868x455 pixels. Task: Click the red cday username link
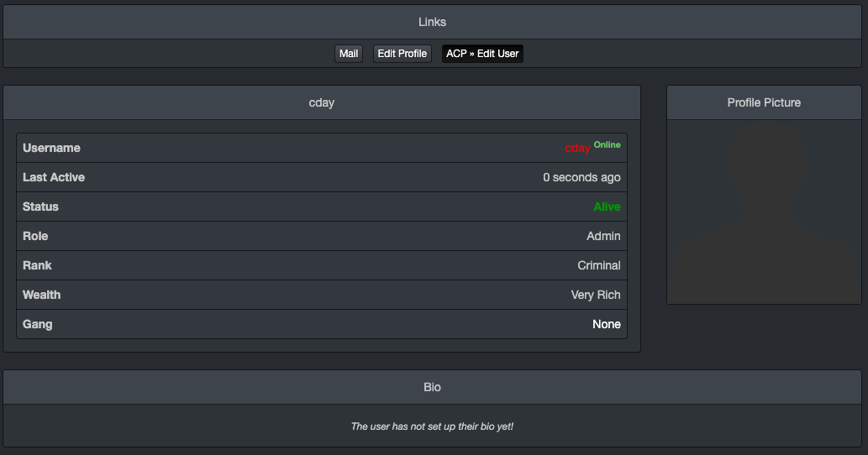click(577, 149)
